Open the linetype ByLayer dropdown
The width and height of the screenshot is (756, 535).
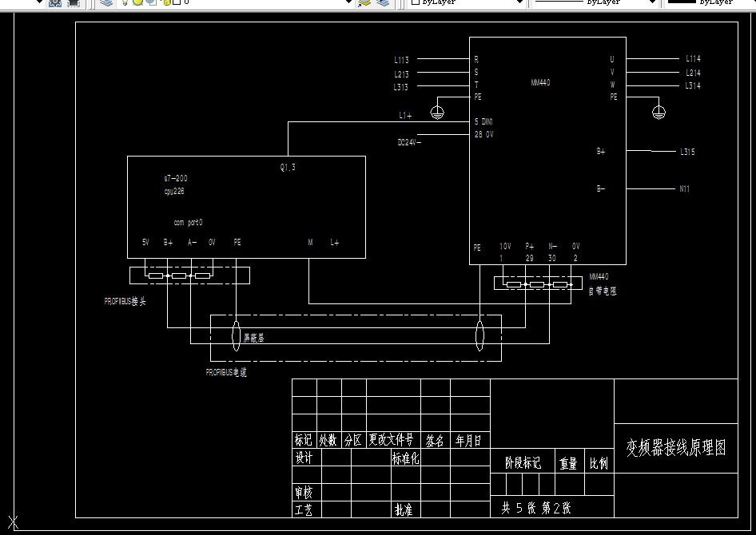596,2
